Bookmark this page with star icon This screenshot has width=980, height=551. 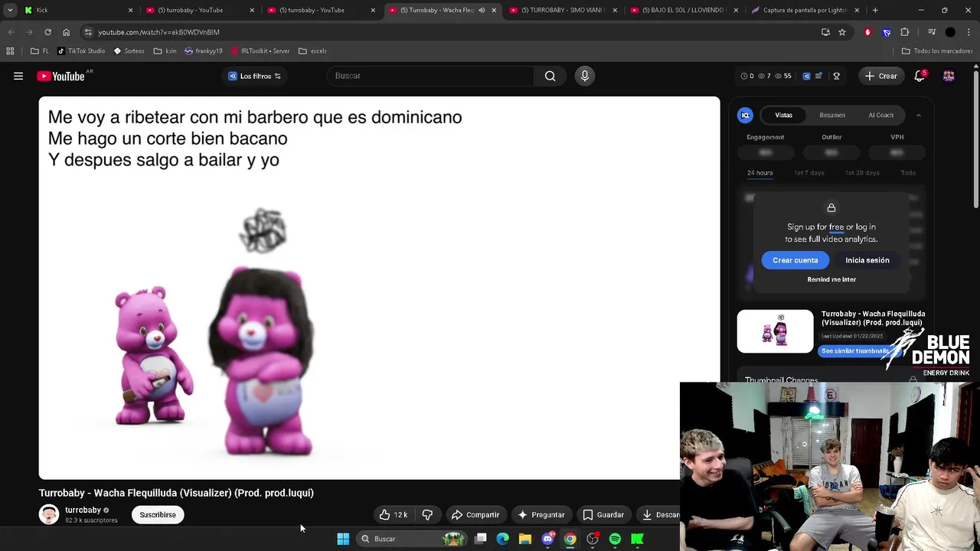pos(842,32)
